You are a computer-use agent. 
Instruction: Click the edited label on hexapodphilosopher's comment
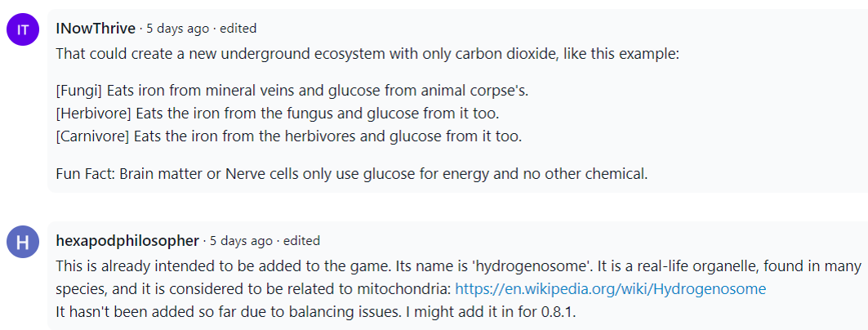(301, 241)
